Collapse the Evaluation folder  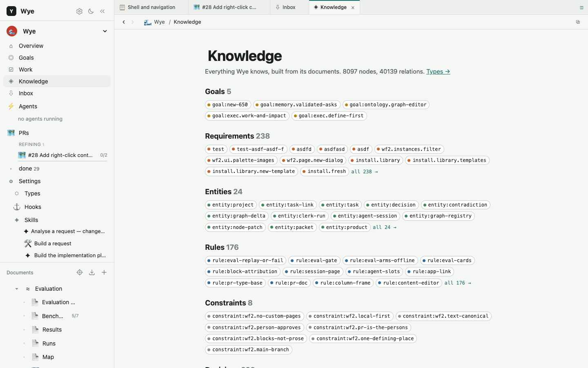pyautogui.click(x=17, y=289)
